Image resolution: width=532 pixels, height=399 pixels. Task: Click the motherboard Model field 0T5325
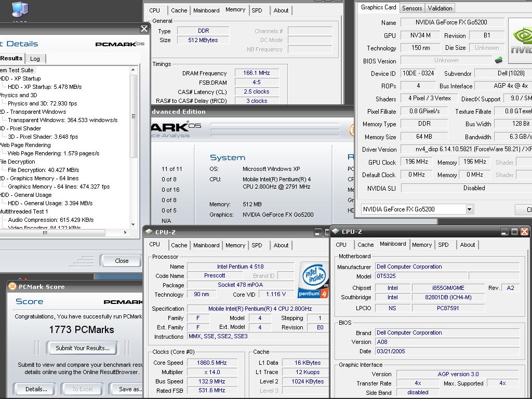(421, 276)
